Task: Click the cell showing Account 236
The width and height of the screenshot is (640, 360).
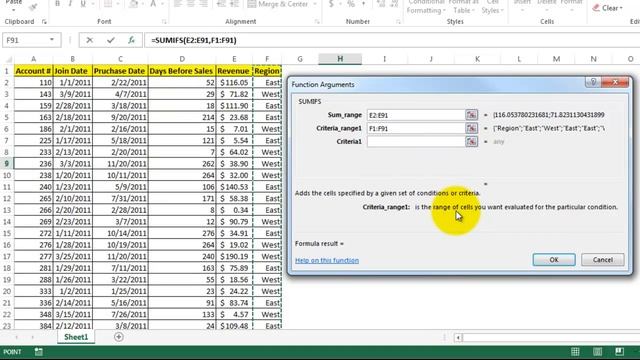Action: (33, 163)
